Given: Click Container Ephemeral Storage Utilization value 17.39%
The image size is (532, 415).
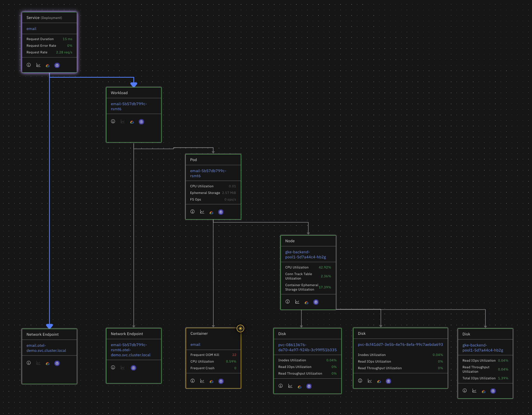Looking at the screenshot, I should (325, 287).
